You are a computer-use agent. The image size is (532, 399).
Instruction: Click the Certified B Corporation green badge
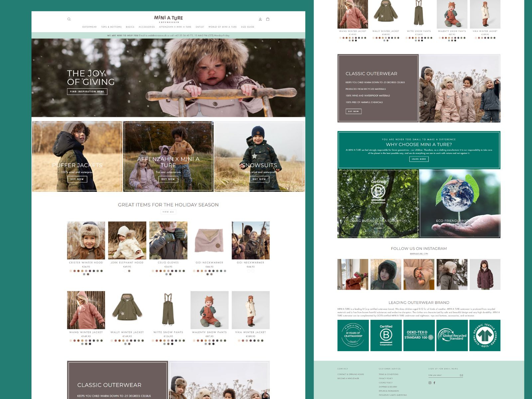[386, 335]
